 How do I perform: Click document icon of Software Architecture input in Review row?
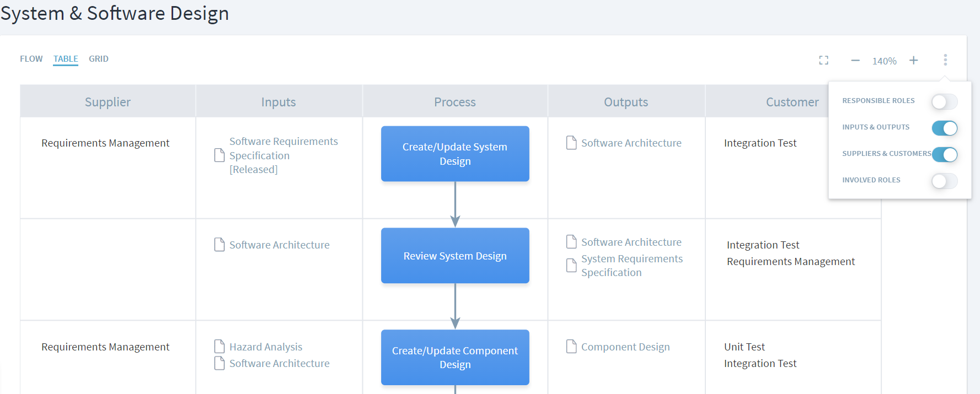point(219,245)
